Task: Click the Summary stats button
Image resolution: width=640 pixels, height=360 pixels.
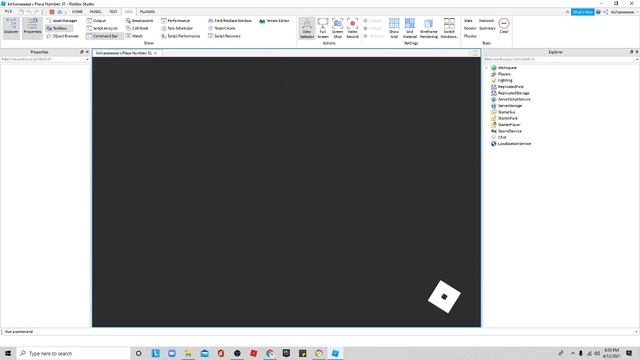Action: [487, 28]
